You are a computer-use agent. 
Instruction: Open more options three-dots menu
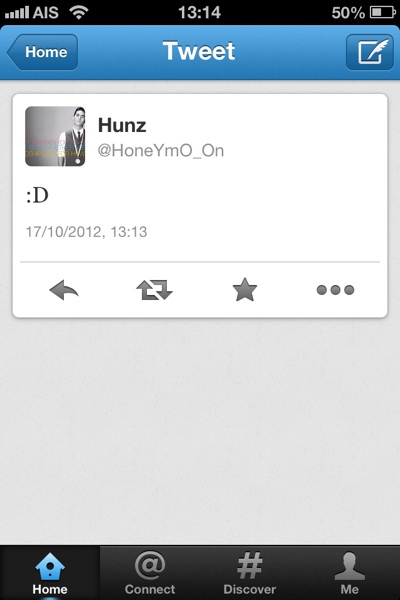point(335,290)
